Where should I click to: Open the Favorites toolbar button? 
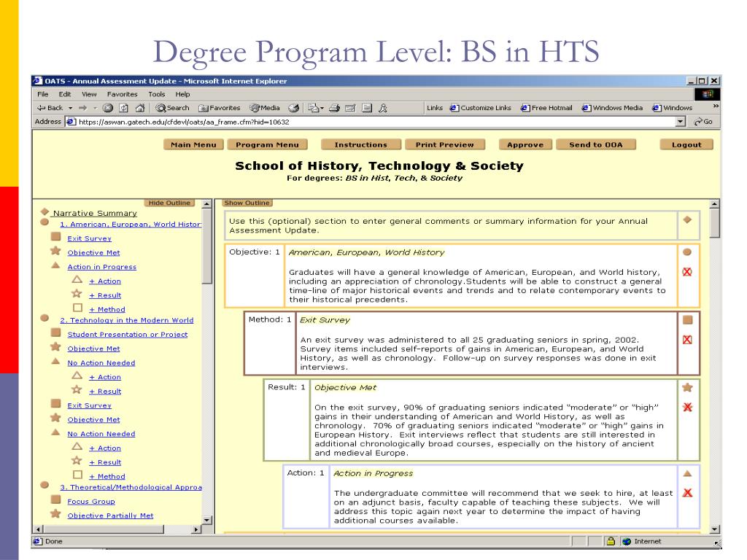(220, 108)
